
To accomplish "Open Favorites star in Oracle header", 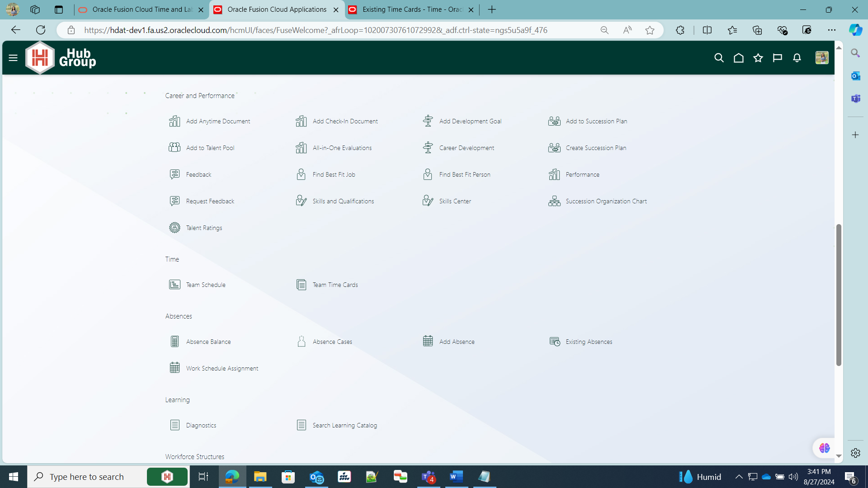I will tap(758, 58).
